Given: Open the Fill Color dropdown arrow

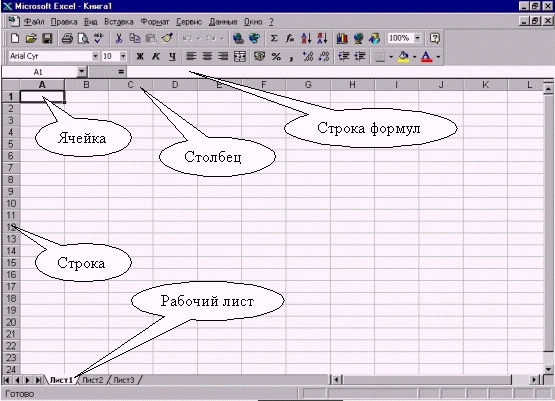Looking at the screenshot, I should 414,57.
